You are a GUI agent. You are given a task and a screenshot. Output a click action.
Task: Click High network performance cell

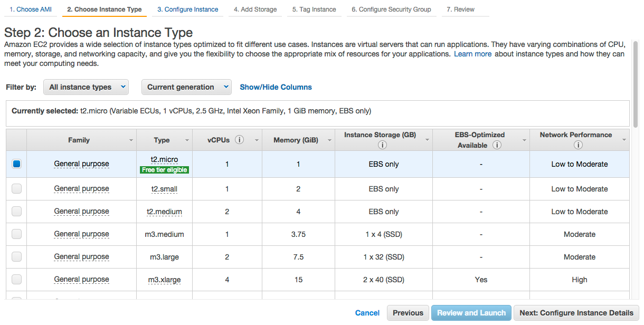coord(580,280)
